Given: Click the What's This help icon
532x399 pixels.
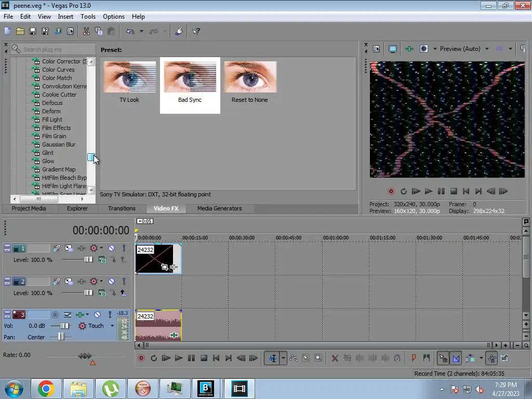Looking at the screenshot, I should point(196,31).
